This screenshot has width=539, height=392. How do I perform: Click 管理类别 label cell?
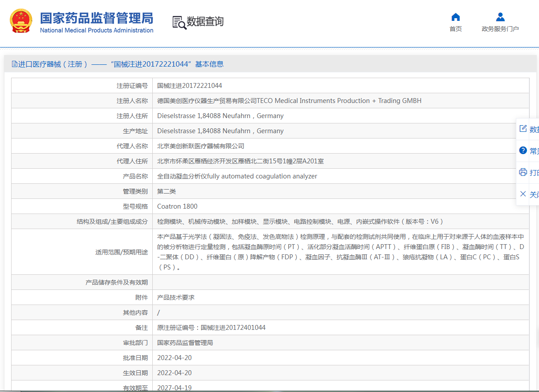82,191
